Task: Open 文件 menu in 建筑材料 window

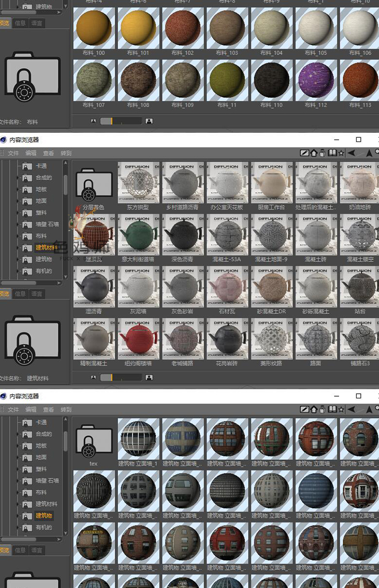Action: (13, 153)
